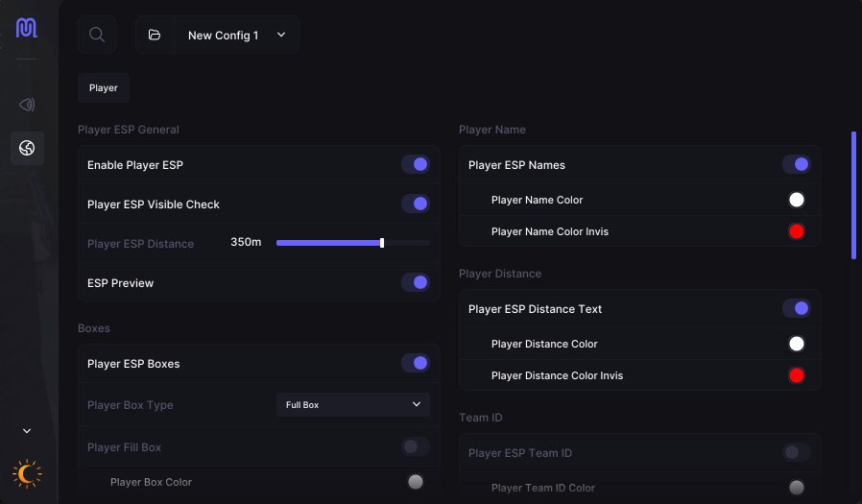
Task: Expand the sidebar chevron above theme icon
Action: tap(27, 432)
